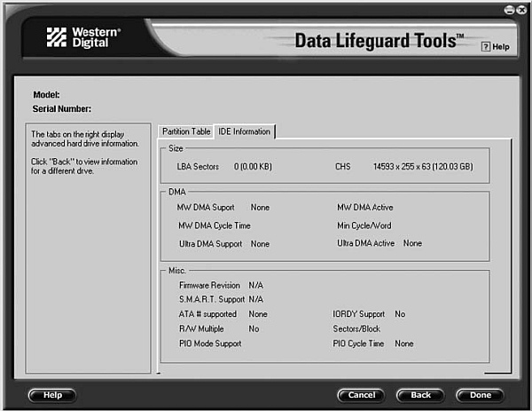The width and height of the screenshot is (532, 411).
Task: Click the Model: label
Action: click(x=46, y=95)
